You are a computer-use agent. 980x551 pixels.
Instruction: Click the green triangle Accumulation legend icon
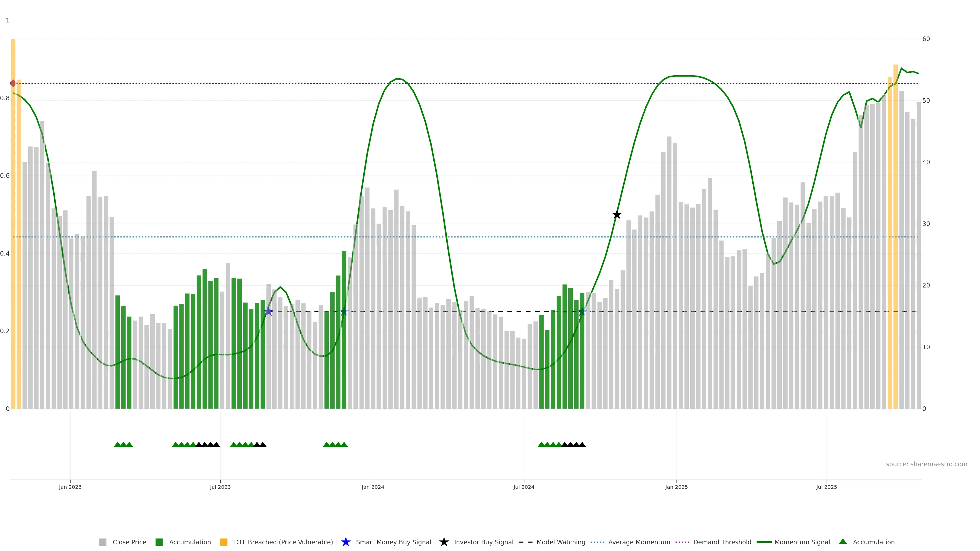(843, 542)
